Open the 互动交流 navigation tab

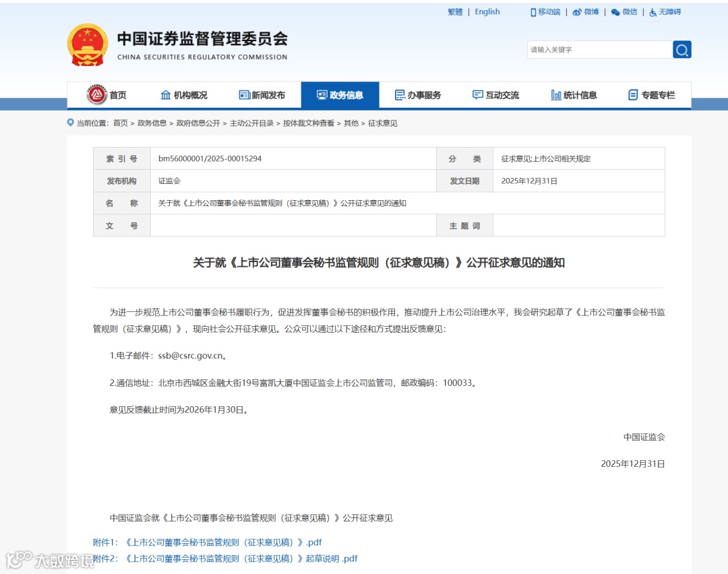[x=496, y=95]
